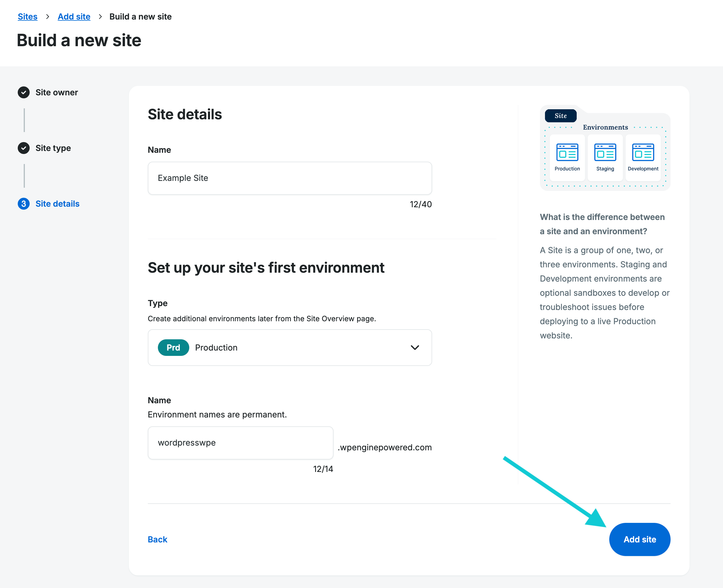The width and height of the screenshot is (723, 588).
Task: Go to Site type step
Action: point(53,148)
